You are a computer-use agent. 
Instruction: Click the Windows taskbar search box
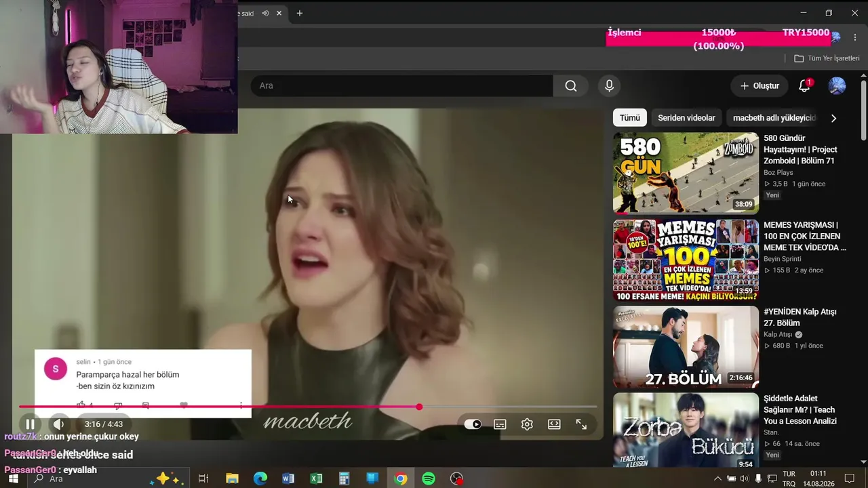108,479
